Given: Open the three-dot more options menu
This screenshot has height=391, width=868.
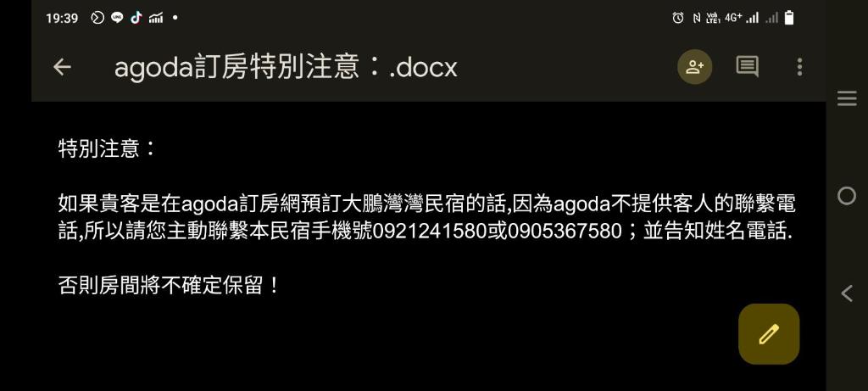Looking at the screenshot, I should (799, 67).
